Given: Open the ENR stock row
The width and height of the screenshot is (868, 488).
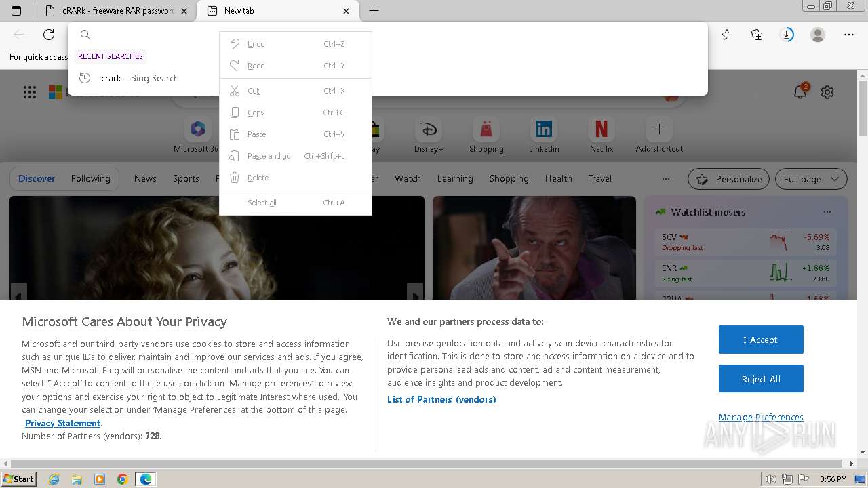Looking at the screenshot, I should pyautogui.click(x=745, y=273).
